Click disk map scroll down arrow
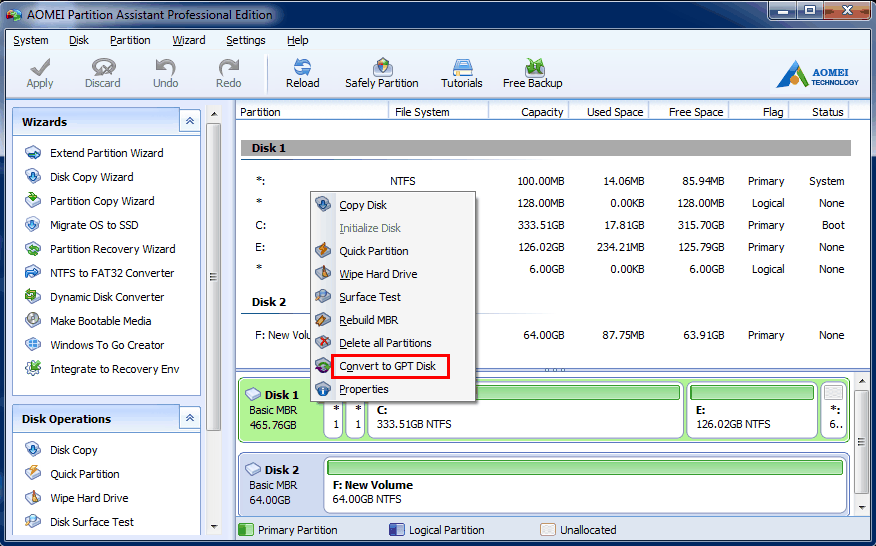Viewport: 876px width, 546px height. pos(862,508)
